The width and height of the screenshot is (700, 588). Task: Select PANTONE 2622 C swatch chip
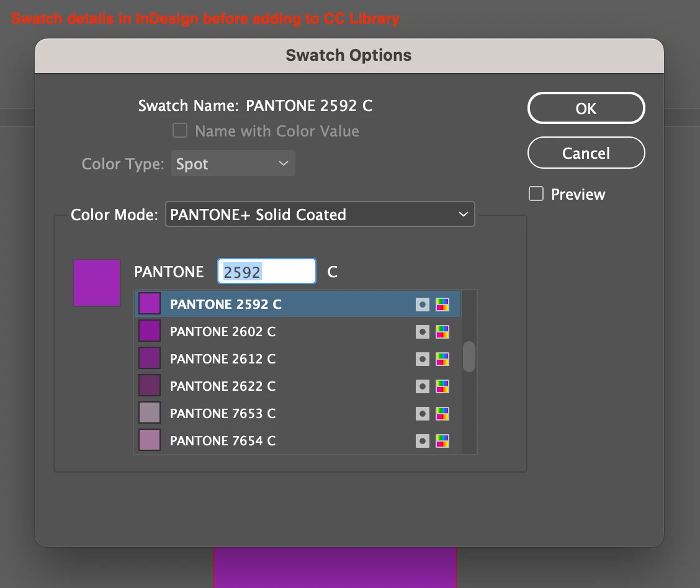150,386
